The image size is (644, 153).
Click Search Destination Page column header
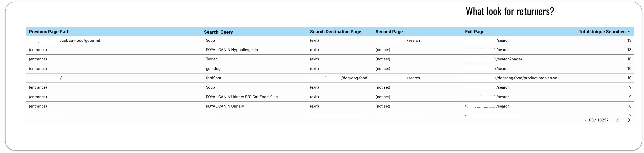[335, 32]
